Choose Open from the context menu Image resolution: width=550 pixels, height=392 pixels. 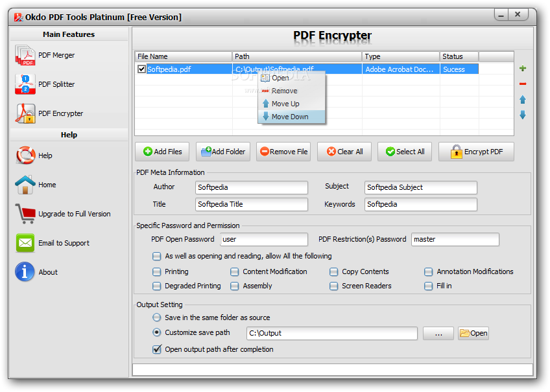291,78
